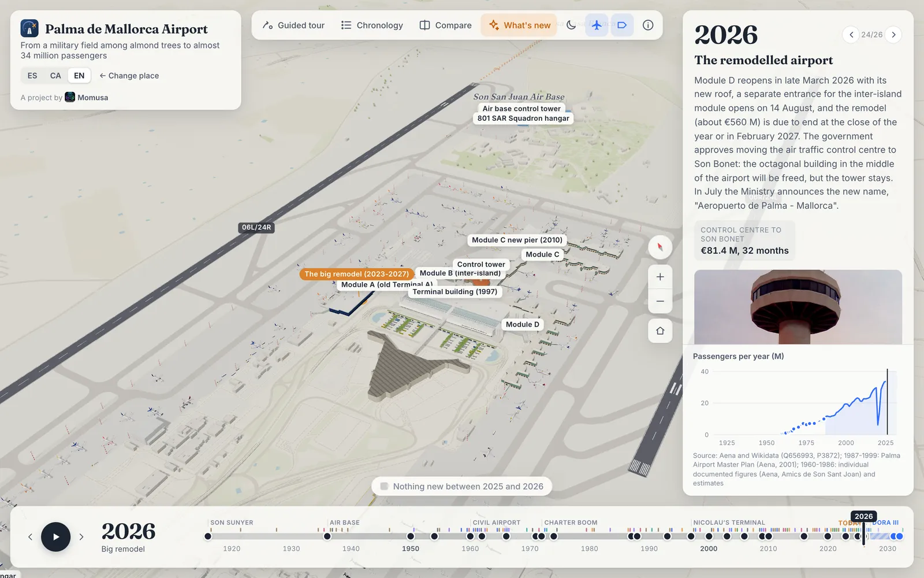Open Compare view
924x578 pixels.
(x=445, y=25)
